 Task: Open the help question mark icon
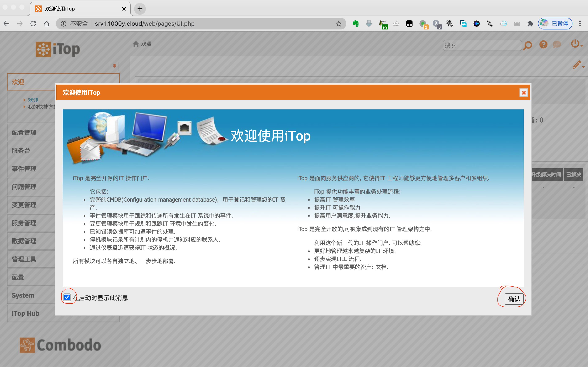tap(543, 44)
